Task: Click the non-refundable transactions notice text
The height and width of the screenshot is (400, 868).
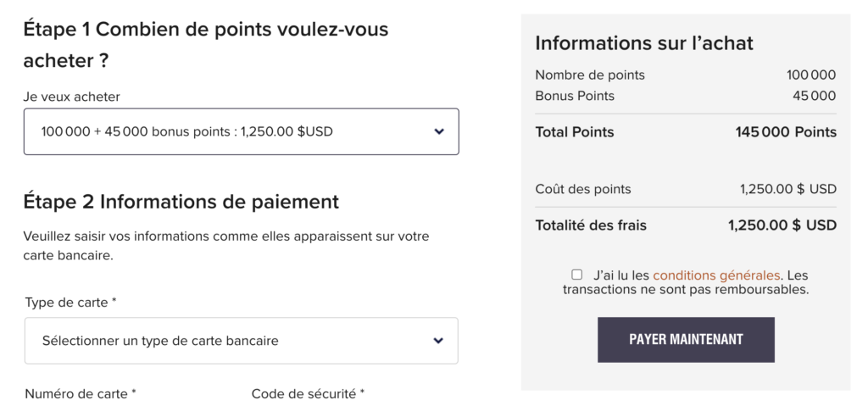Action: [686, 289]
